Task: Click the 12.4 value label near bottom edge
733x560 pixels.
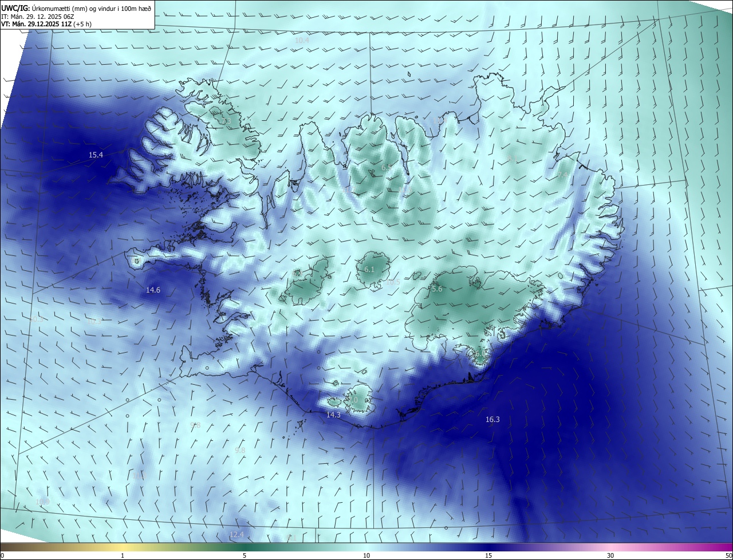Action: tap(237, 535)
